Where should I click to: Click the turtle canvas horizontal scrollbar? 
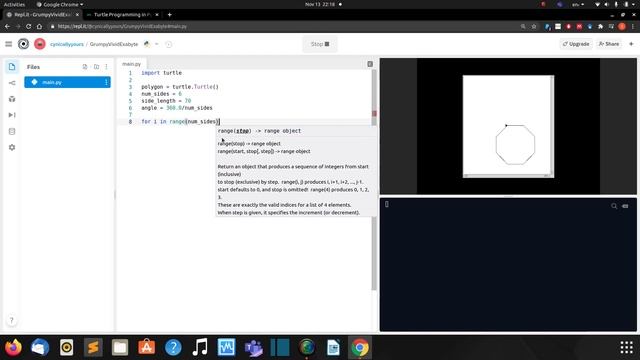(507, 176)
